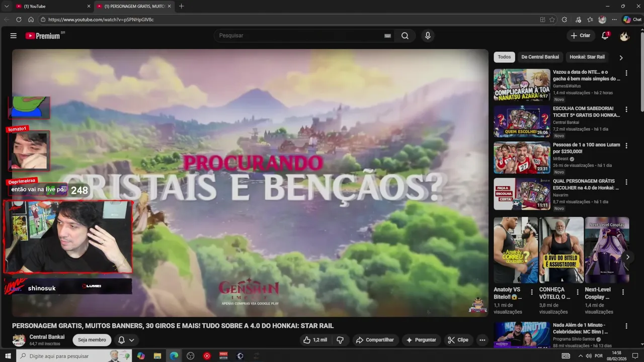Dislike the video
Screen dimensions: 644x362
click(340, 340)
